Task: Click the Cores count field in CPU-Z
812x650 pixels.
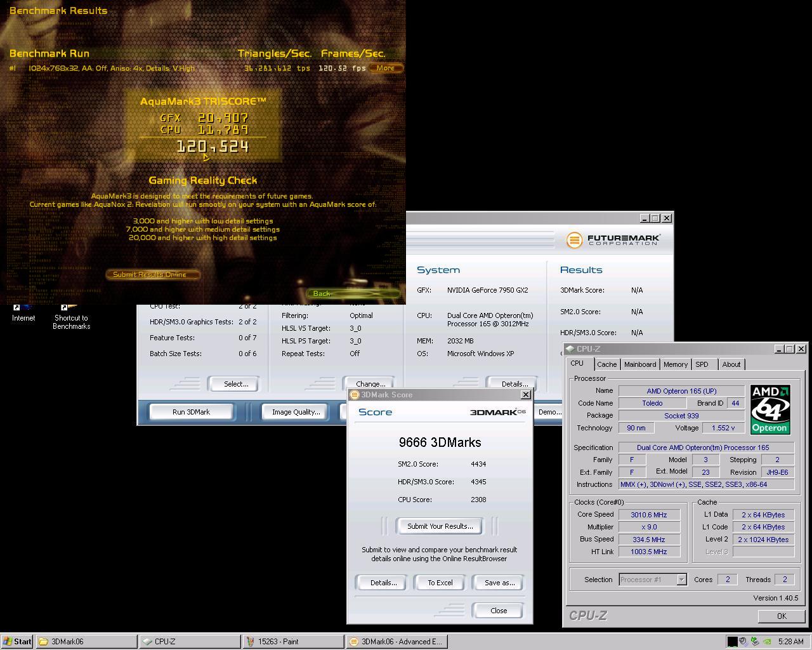Action: (727, 580)
